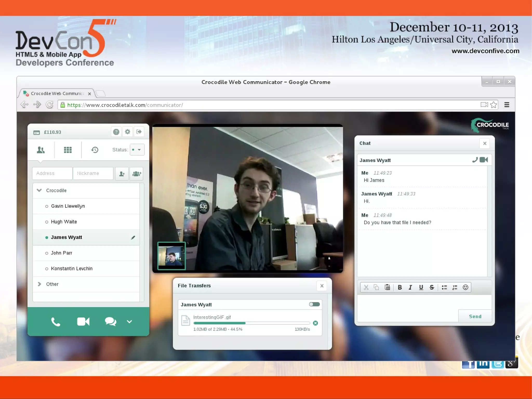Screen dimensions: 532x399
Task: Select contact Konstantin Levchin
Action: pos(72,269)
